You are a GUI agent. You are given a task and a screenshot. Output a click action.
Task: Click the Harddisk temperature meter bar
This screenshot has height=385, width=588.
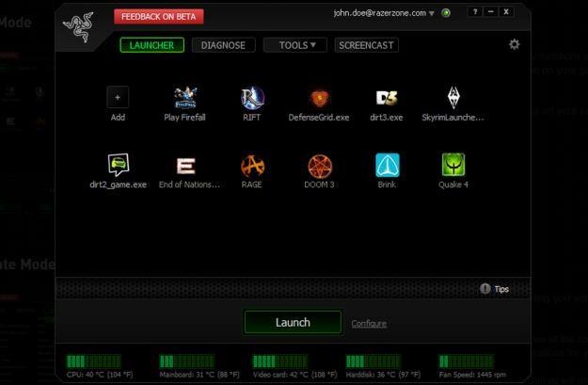373,361
